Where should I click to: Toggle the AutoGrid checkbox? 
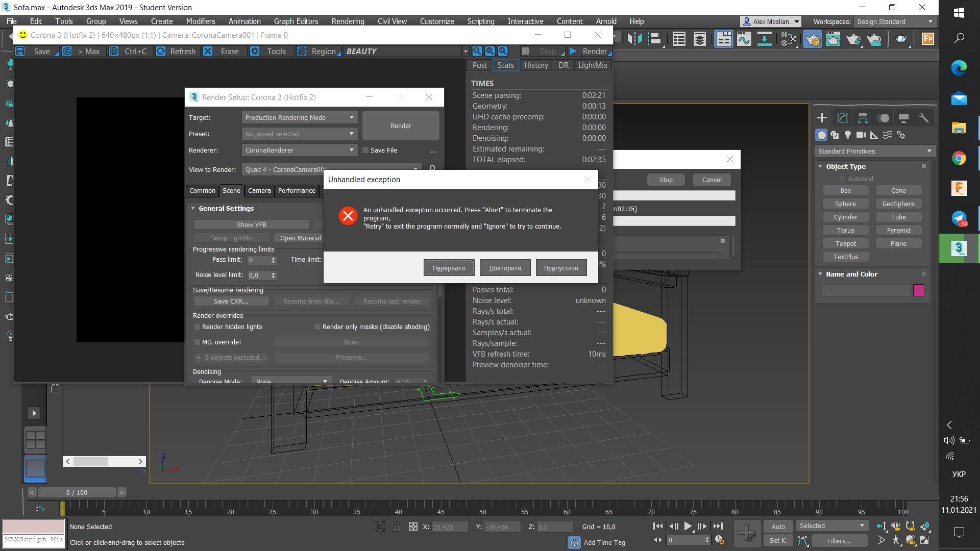click(843, 179)
